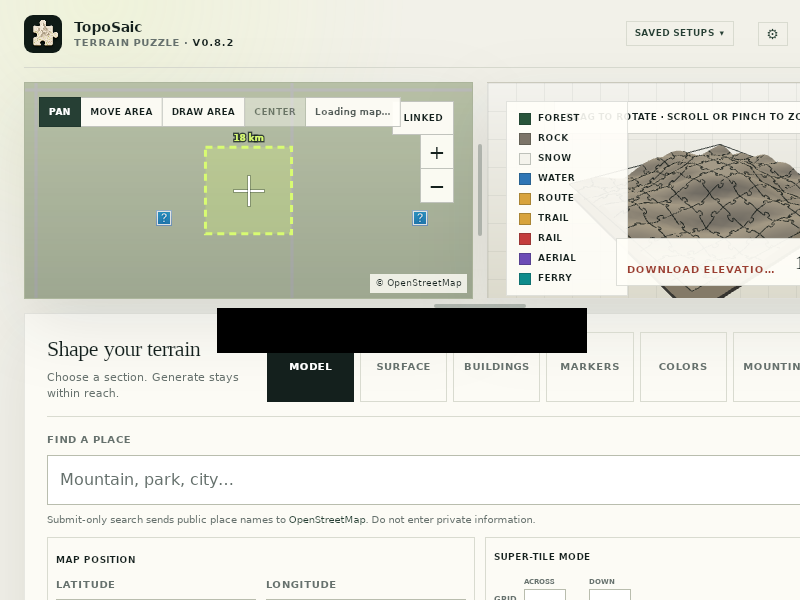Click the Forest color swatch
This screenshot has height=600, width=800.
coord(525,119)
